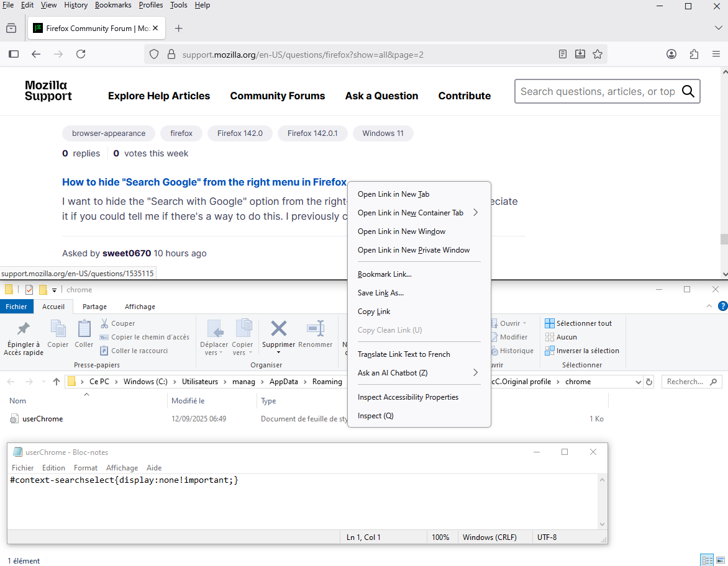The height and width of the screenshot is (566, 728).
Task: Select Copy Link from context menu
Action: [374, 312]
